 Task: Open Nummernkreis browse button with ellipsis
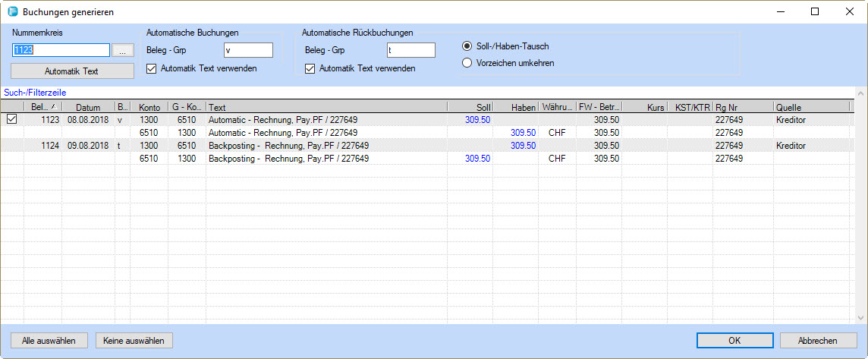coord(123,50)
